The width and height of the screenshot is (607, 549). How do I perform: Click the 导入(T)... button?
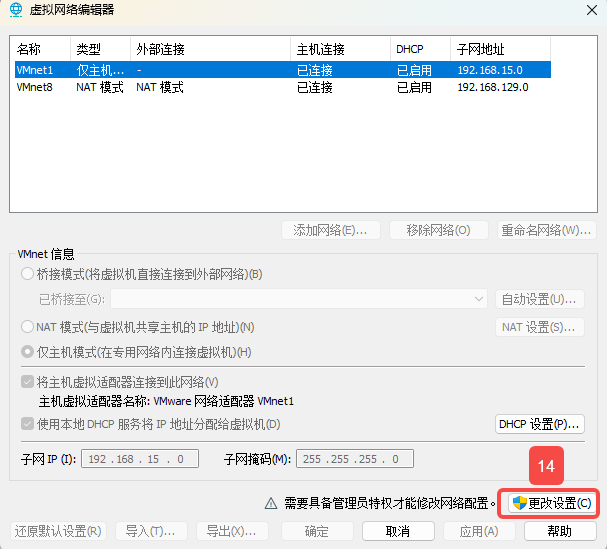(151, 531)
